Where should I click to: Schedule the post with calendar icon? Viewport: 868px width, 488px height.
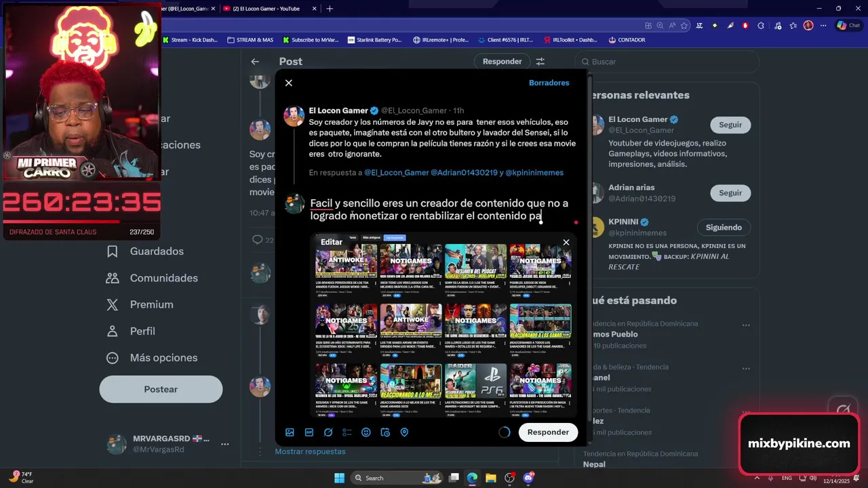(x=385, y=432)
